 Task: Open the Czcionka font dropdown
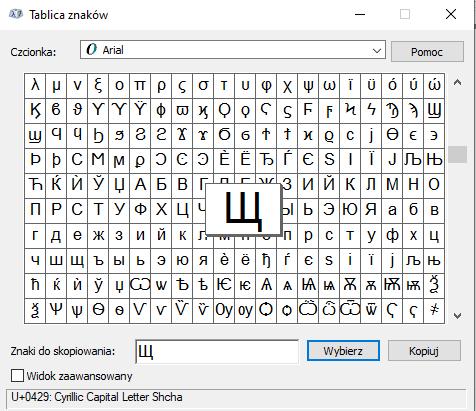pyautogui.click(x=233, y=50)
